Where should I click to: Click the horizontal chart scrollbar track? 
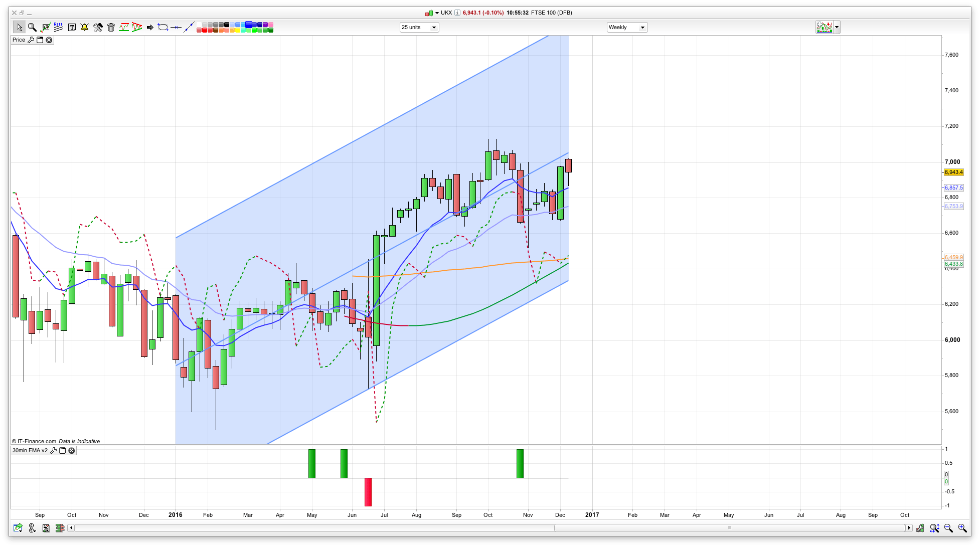pos(301,528)
